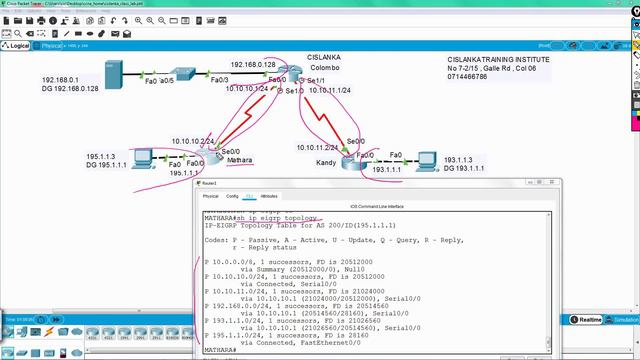
Task: Zoom in with the plus magnifier icon
Action: coord(139,20)
